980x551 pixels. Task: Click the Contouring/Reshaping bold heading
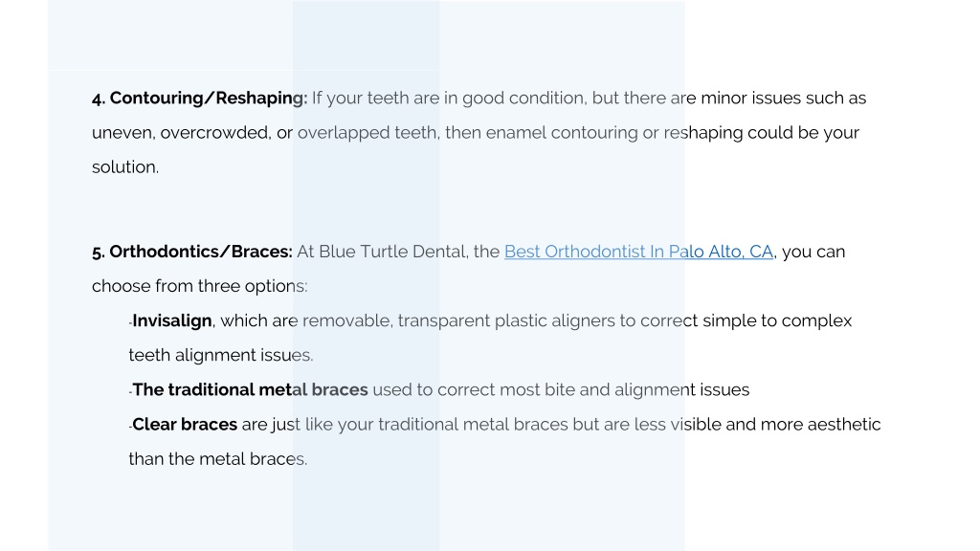pyautogui.click(x=199, y=99)
